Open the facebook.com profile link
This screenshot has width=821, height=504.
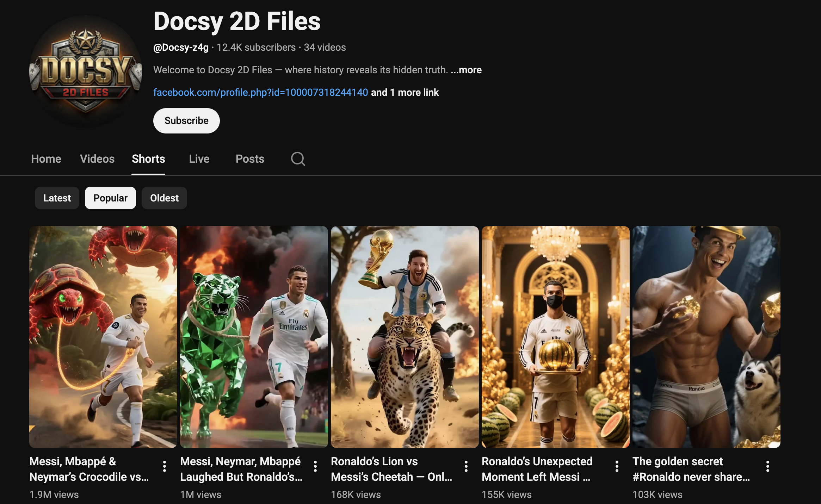point(261,92)
